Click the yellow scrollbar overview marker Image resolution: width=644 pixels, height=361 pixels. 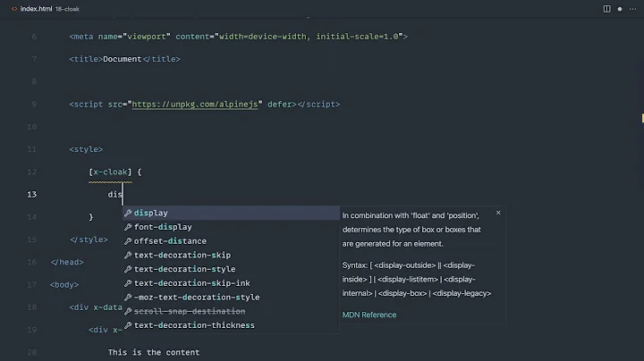(x=642, y=118)
